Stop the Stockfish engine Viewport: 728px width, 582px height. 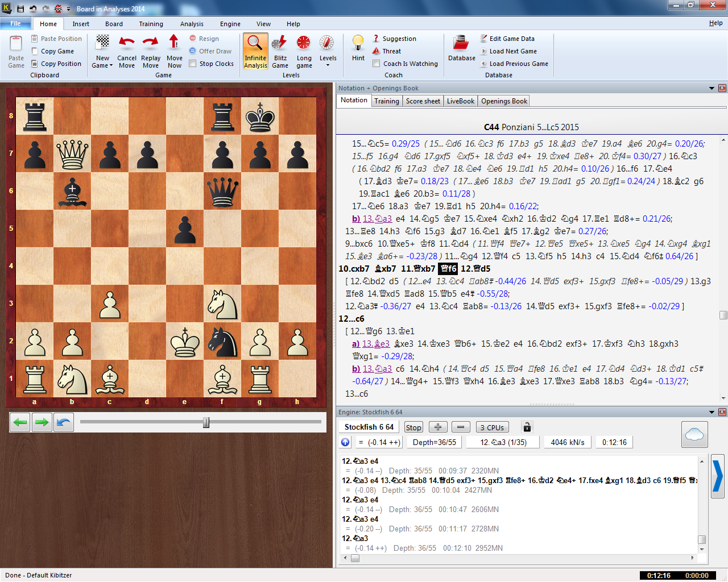coord(413,427)
